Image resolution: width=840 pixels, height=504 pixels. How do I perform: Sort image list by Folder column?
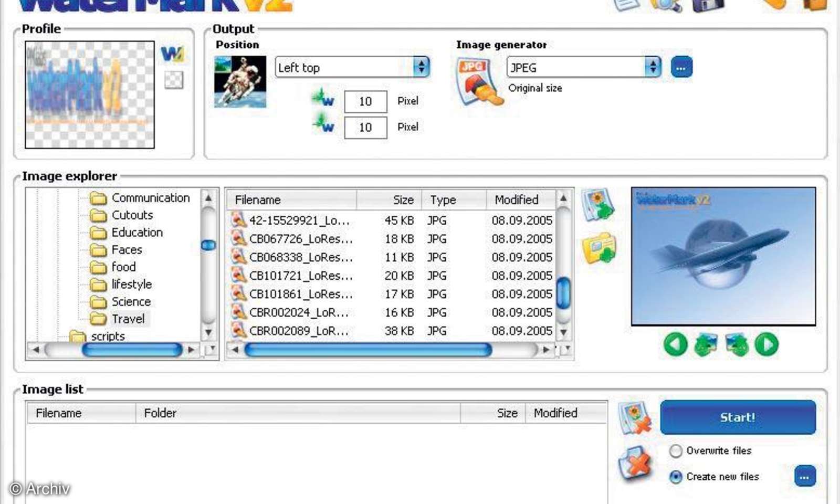click(297, 413)
